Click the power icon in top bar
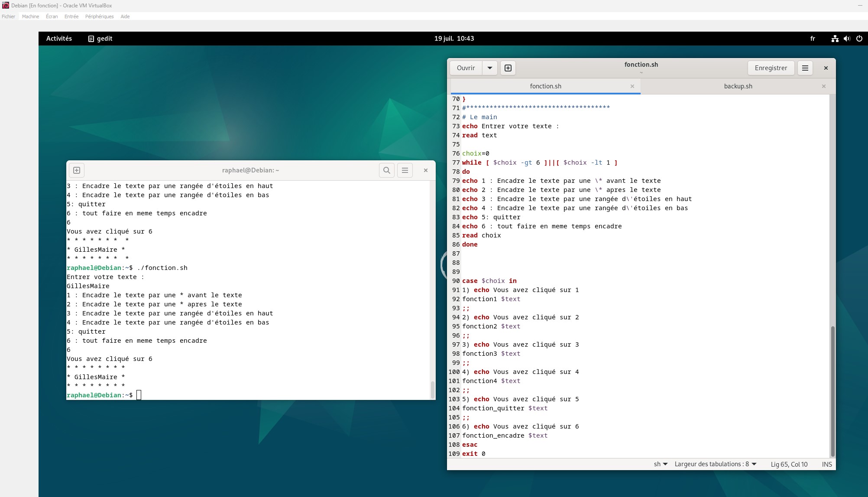 click(859, 39)
